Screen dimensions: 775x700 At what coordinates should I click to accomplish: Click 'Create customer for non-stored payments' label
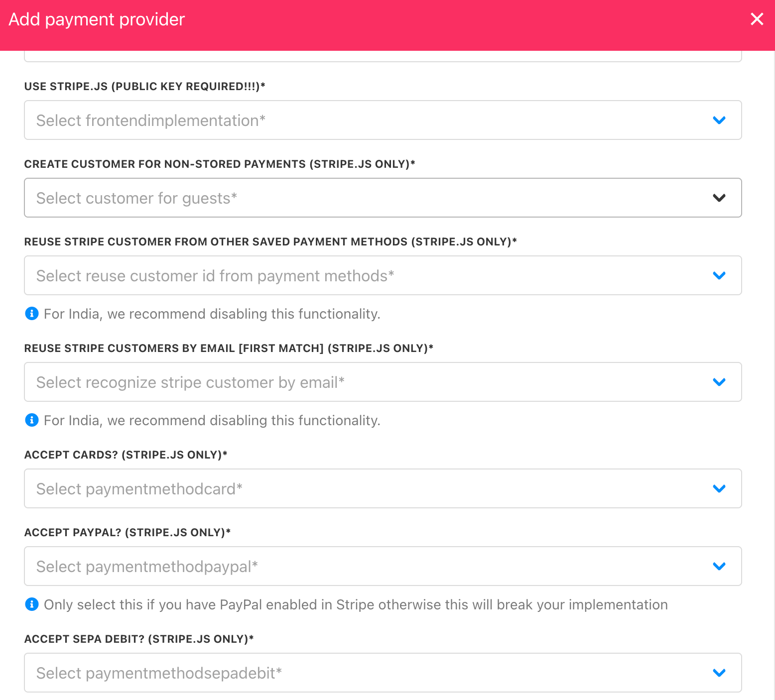click(220, 164)
